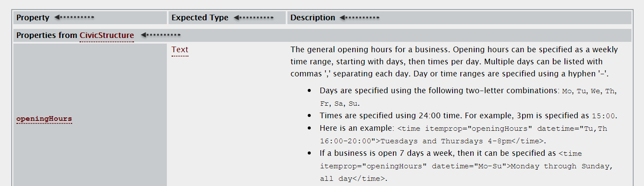Click the "Properties from" section heading text
Screen dimensions: 644x186
[47, 35]
